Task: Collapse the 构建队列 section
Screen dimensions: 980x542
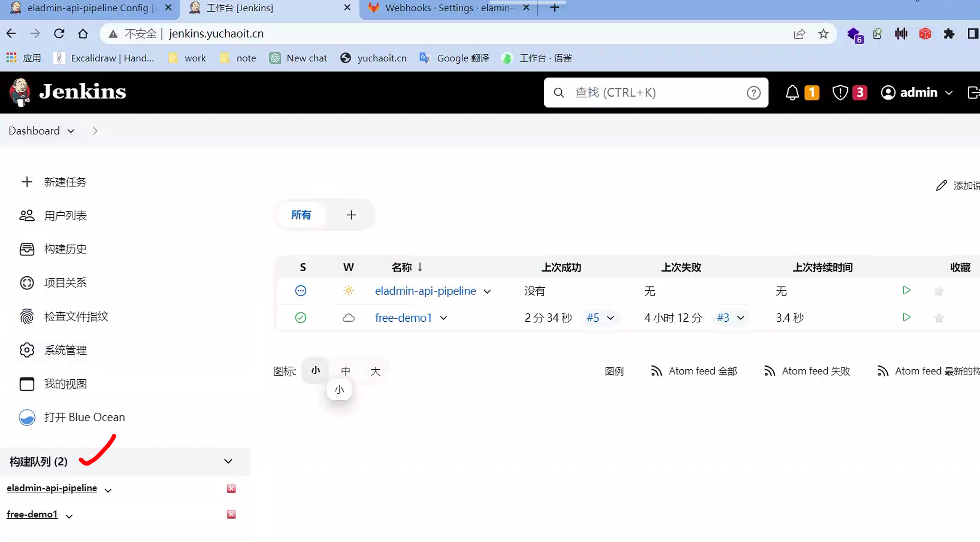Action: 228,461
